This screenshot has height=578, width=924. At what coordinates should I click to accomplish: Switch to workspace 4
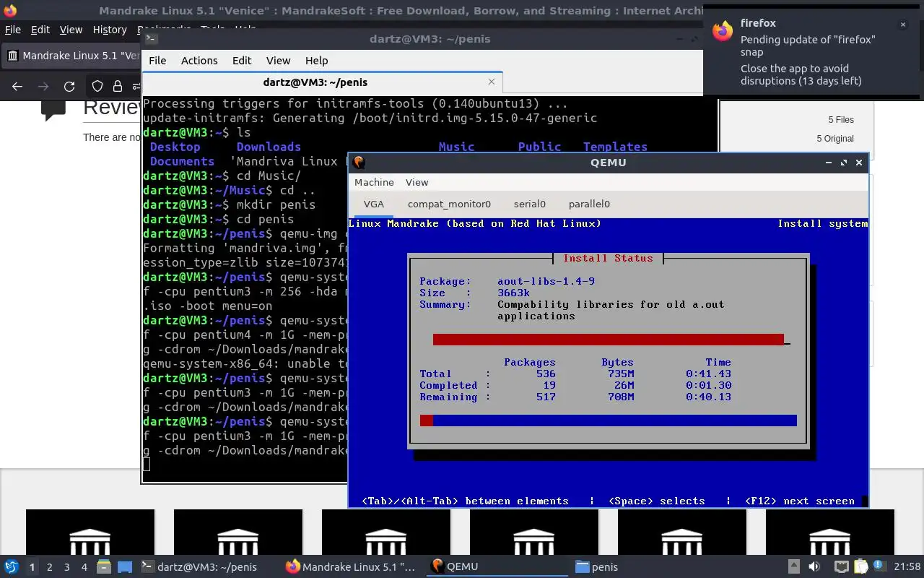pyautogui.click(x=84, y=567)
